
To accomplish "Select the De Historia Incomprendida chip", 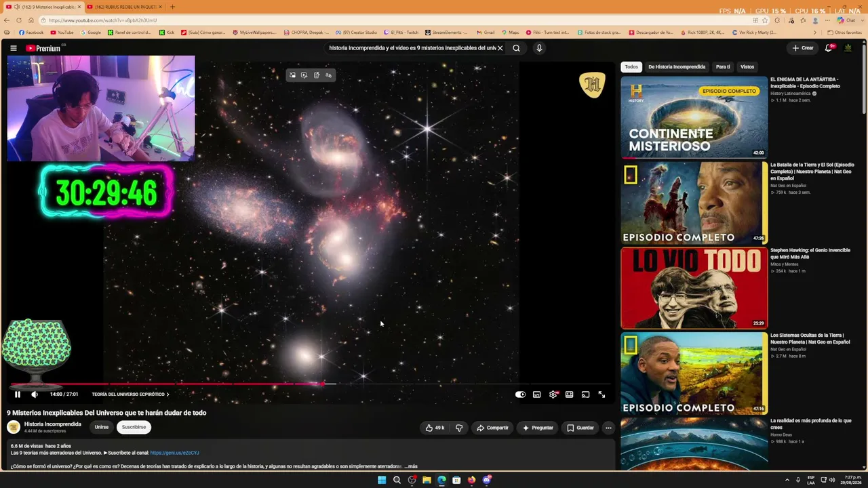I will pyautogui.click(x=677, y=67).
